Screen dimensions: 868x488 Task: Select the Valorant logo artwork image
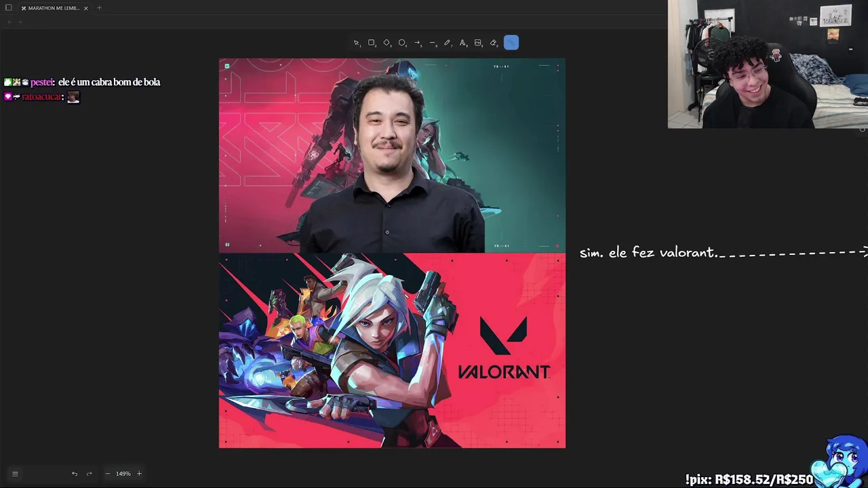(392, 350)
